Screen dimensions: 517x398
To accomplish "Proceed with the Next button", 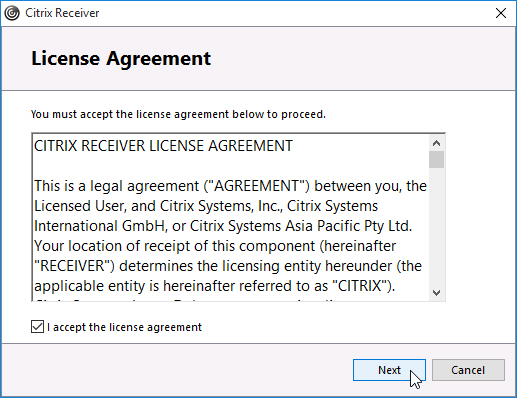I will click(389, 370).
